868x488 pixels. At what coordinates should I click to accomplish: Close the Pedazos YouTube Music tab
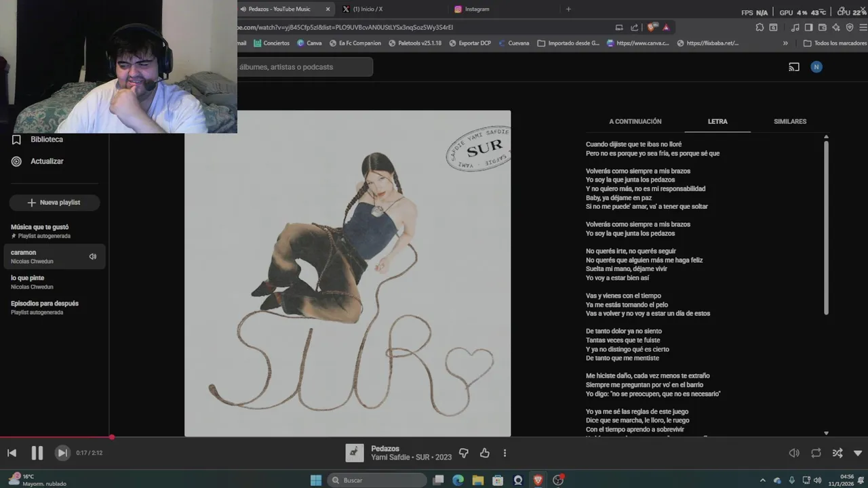tap(328, 9)
